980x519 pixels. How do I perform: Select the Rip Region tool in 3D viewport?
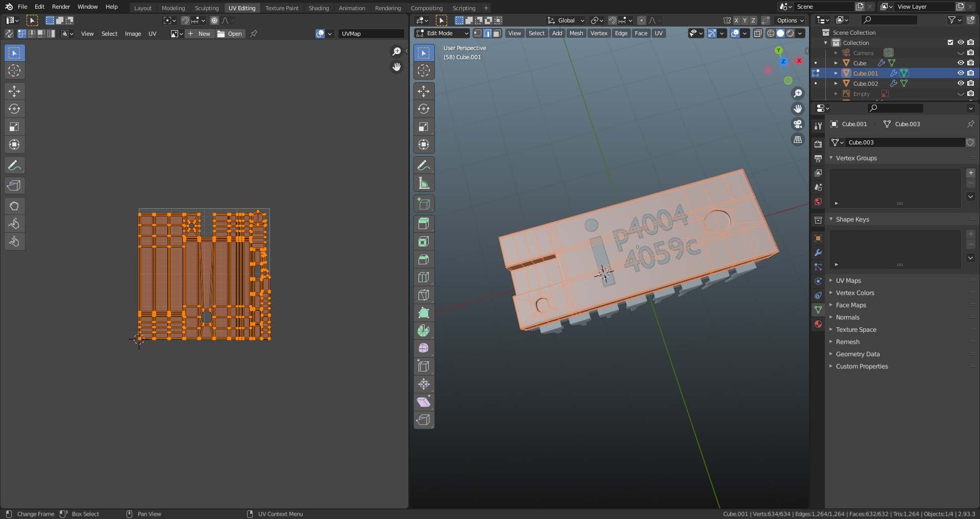pyautogui.click(x=424, y=419)
